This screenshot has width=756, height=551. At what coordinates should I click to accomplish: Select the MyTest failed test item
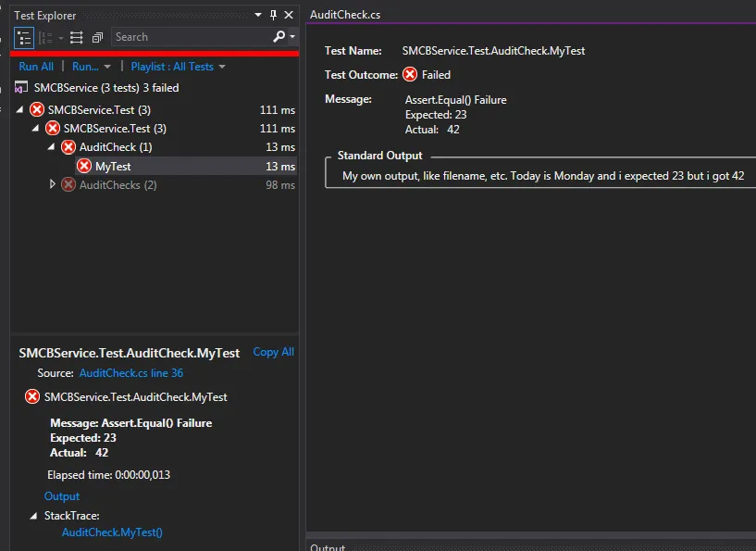[x=113, y=167]
